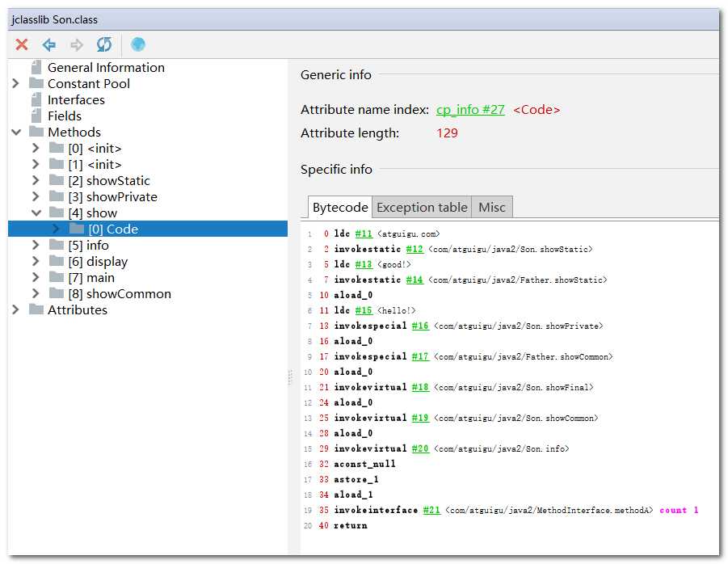Click the Interfaces page icon in tree
The image size is (728, 564).
[x=36, y=100]
